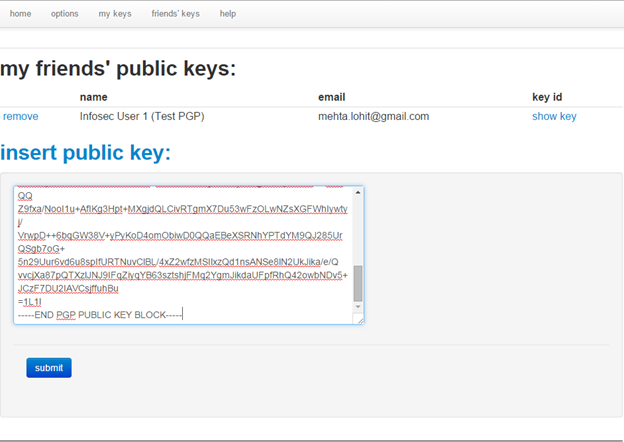
Task: Click the name column header
Action: pos(93,97)
